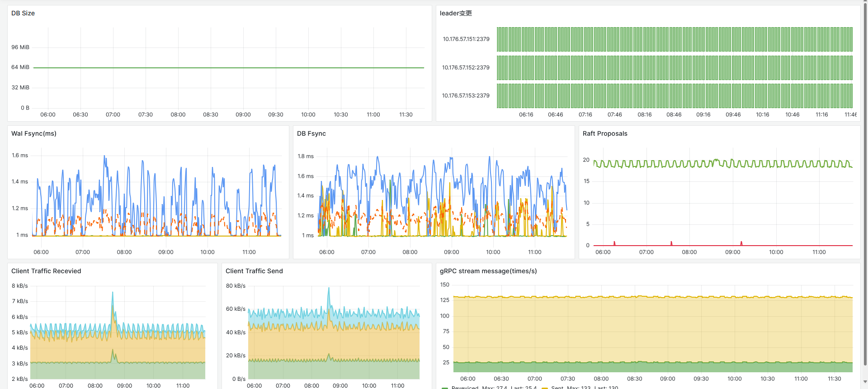Open the DB Fsync panel title menu

pos(311,133)
